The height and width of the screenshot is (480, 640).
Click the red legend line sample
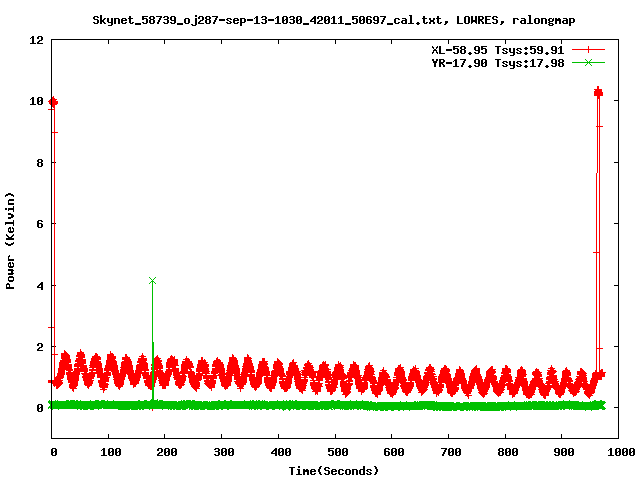(588, 50)
